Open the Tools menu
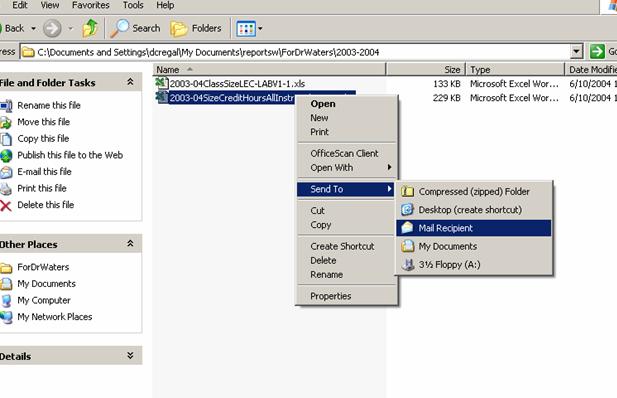The width and height of the screenshot is (617, 398). point(133,5)
